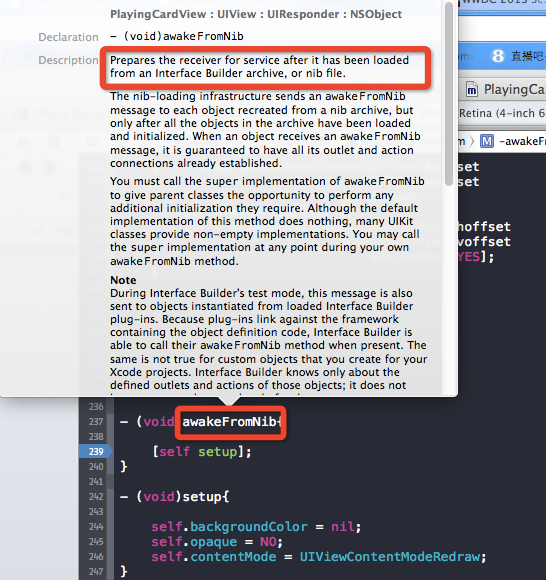Image resolution: width=546 pixels, height=580 pixels.
Task: Click the YES keyword in editor
Action: (x=469, y=257)
